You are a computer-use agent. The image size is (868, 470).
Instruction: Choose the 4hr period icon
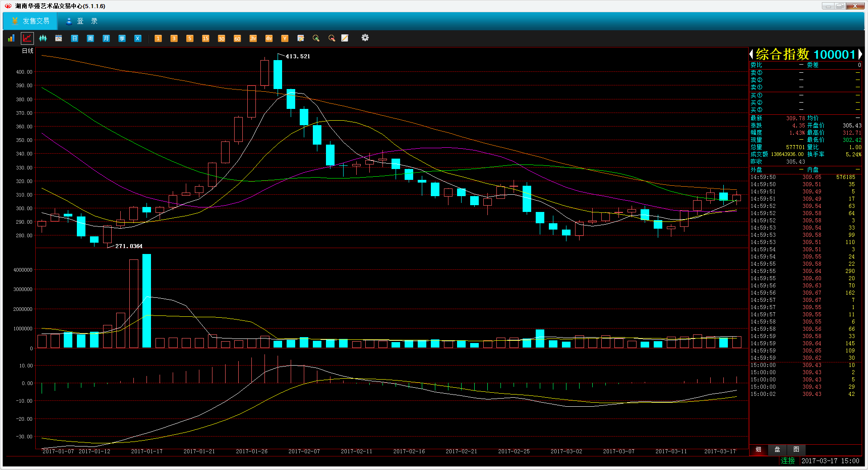tap(269, 38)
